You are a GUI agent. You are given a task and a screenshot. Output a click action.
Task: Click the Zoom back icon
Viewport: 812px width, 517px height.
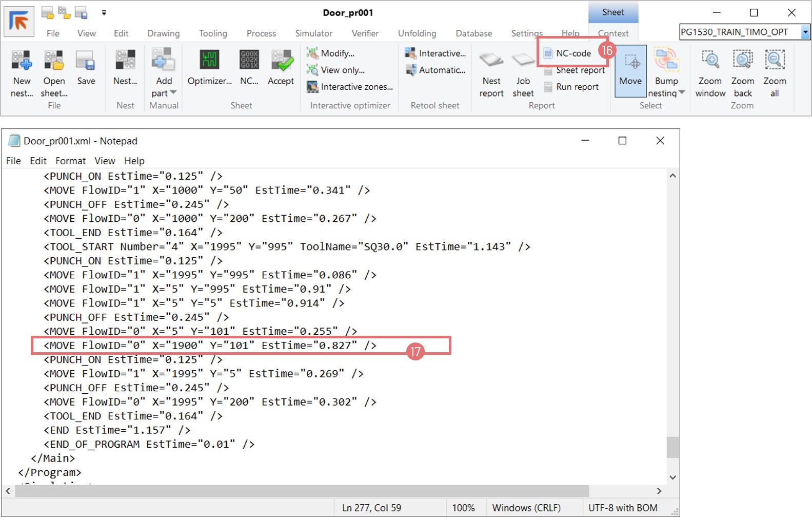click(742, 61)
